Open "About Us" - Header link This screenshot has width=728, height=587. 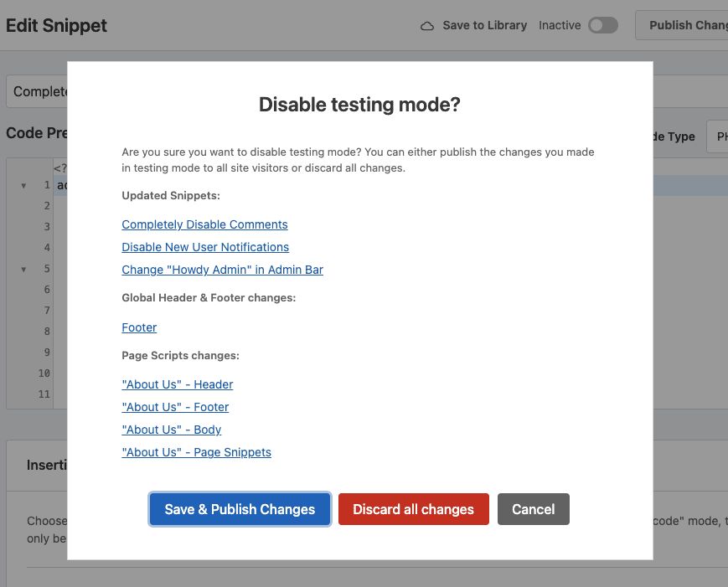coord(177,384)
